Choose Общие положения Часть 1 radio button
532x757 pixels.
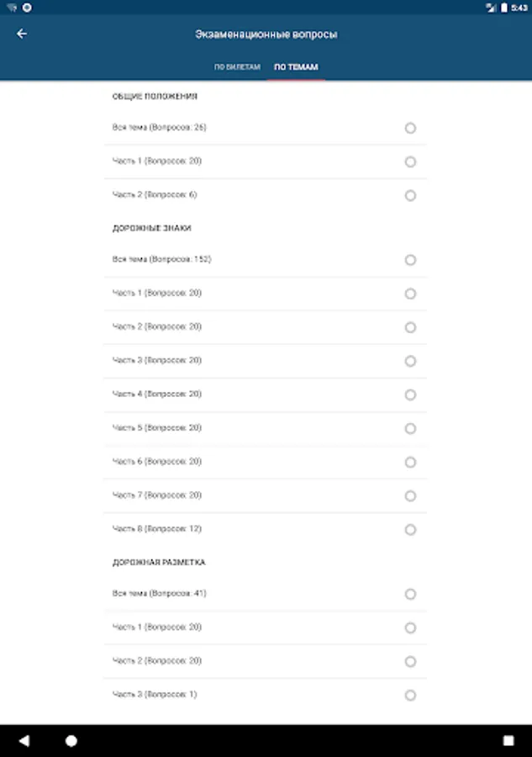point(410,161)
